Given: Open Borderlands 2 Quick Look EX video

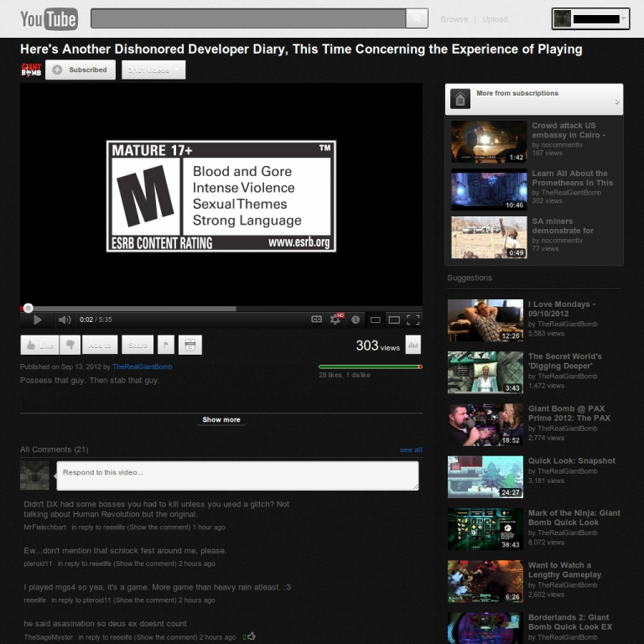Looking at the screenshot, I should click(569, 622).
